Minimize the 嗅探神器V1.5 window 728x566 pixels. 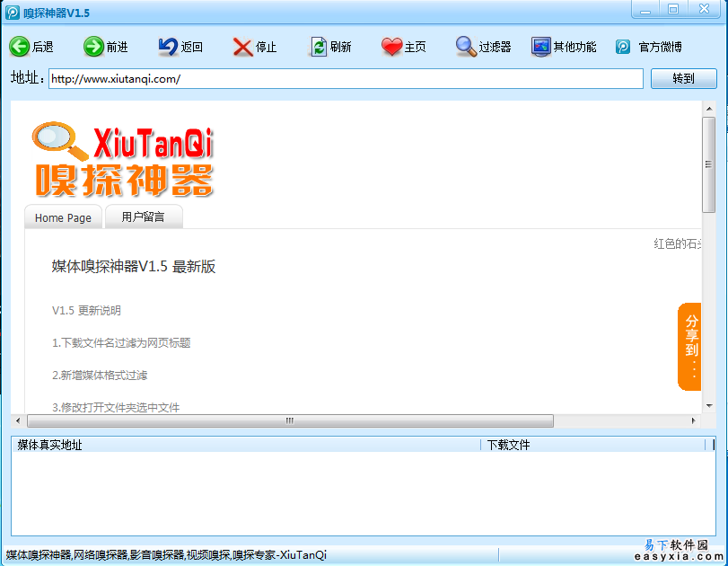tap(645, 9)
